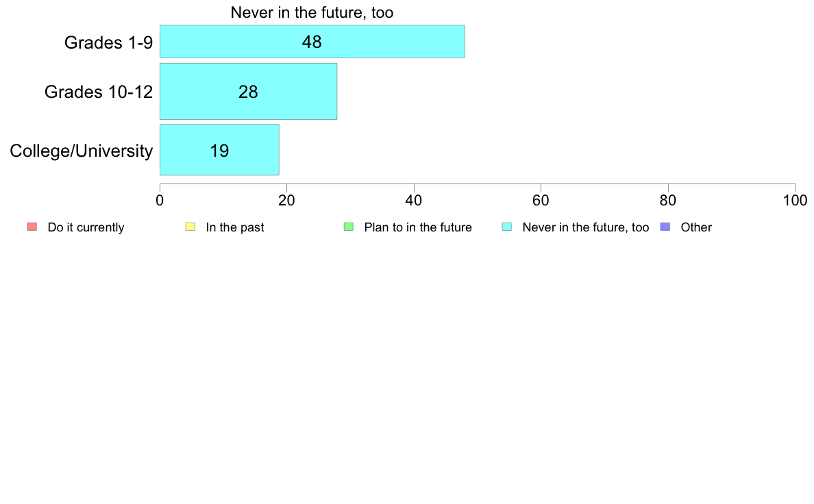This screenshot has width=814, height=504.
Task: Click the Grades 10-12 axis label
Action: pos(99,92)
